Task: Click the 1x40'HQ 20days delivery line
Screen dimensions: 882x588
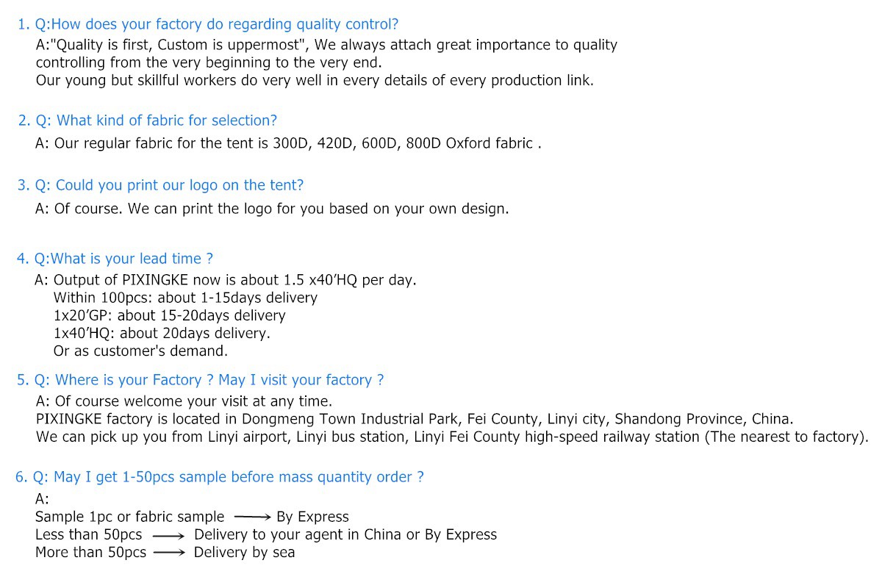Action: (162, 333)
